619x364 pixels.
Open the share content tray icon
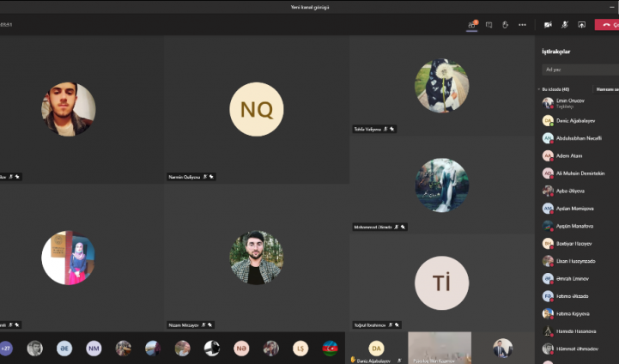pyautogui.click(x=581, y=25)
